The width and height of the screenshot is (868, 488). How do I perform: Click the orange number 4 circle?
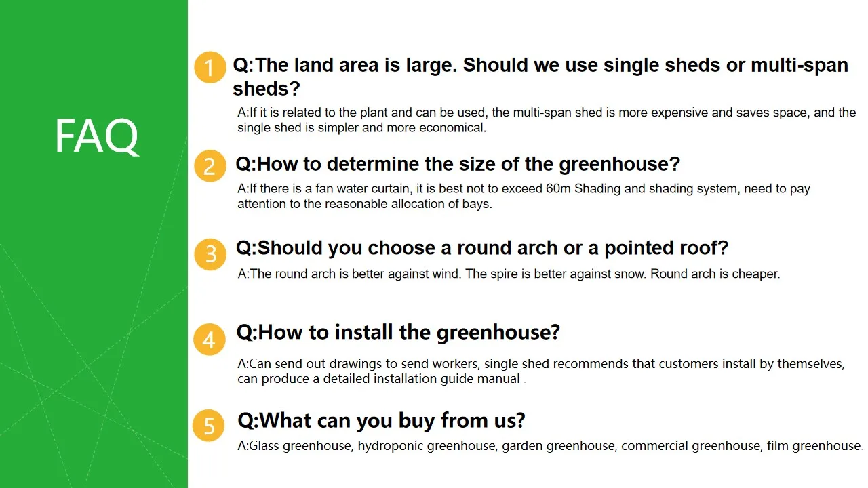[210, 340]
